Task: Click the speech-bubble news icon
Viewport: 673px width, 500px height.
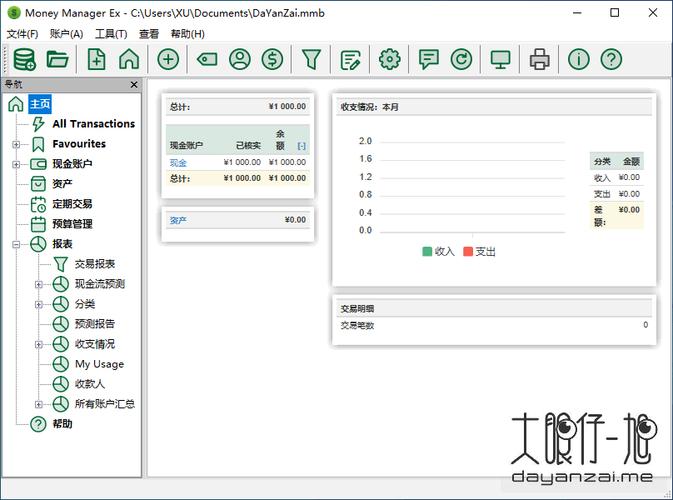Action: click(429, 59)
